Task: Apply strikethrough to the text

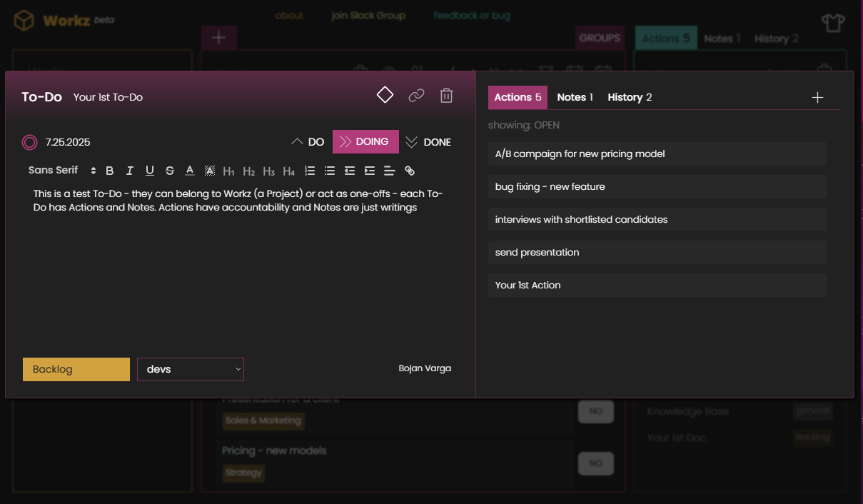Action: coord(170,170)
